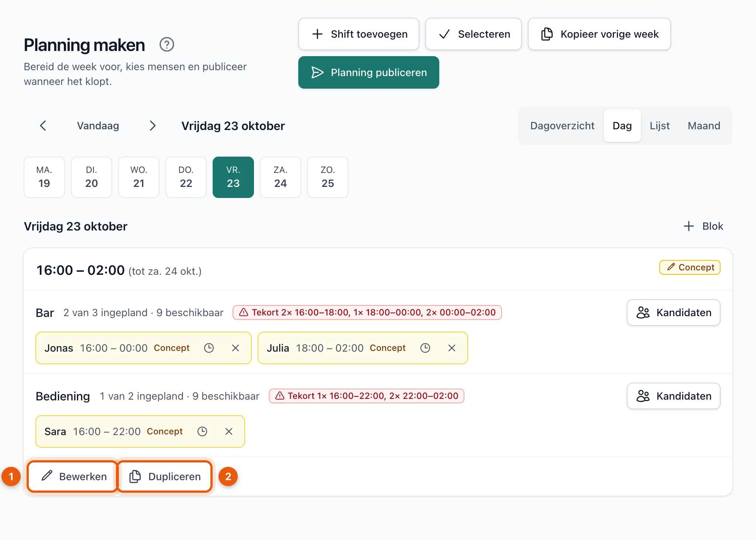Click the clock icon on Sara's shift
756x540 pixels.
tap(202, 431)
